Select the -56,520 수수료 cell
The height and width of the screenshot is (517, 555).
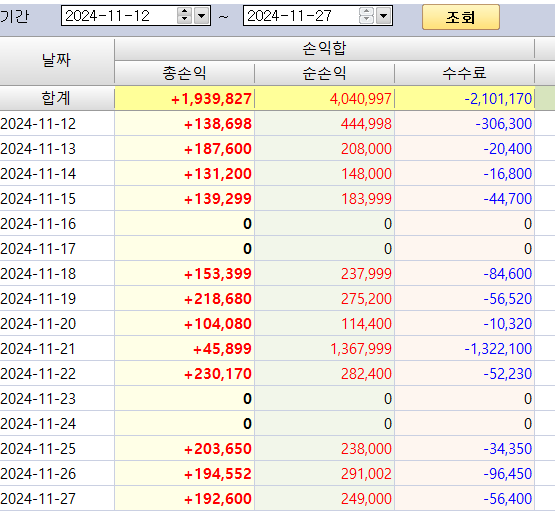pyautogui.click(x=464, y=299)
